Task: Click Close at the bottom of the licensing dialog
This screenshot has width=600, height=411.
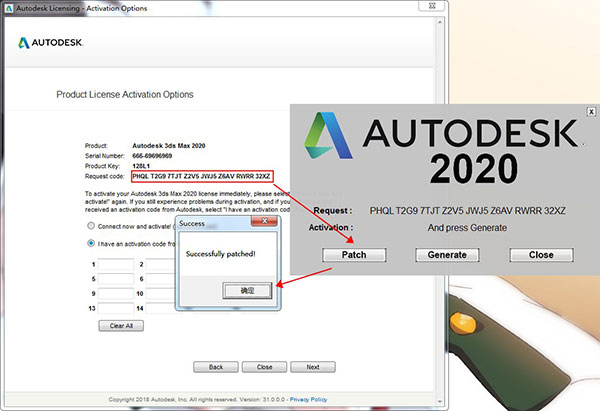Action: [x=264, y=367]
